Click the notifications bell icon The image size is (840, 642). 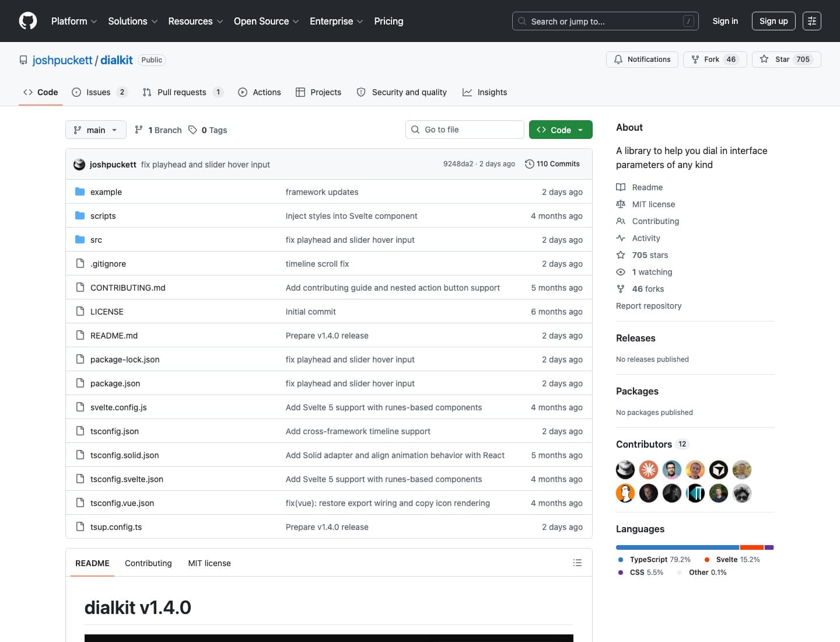coord(618,60)
